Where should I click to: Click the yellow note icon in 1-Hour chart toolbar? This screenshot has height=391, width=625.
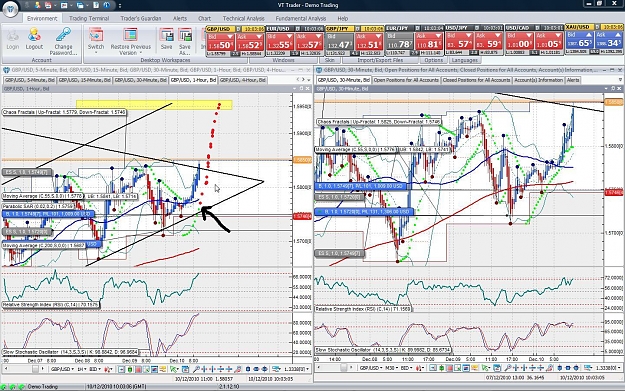(163, 369)
